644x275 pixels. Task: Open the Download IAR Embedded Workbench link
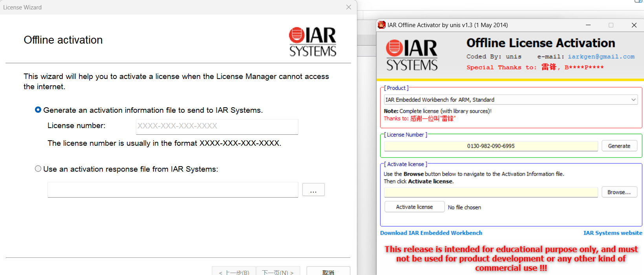tap(431, 233)
